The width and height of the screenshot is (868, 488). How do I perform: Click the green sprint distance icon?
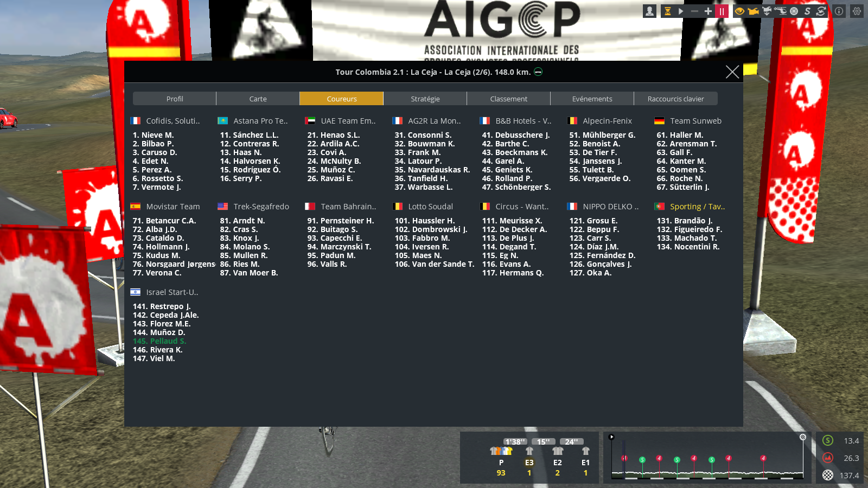point(828,441)
